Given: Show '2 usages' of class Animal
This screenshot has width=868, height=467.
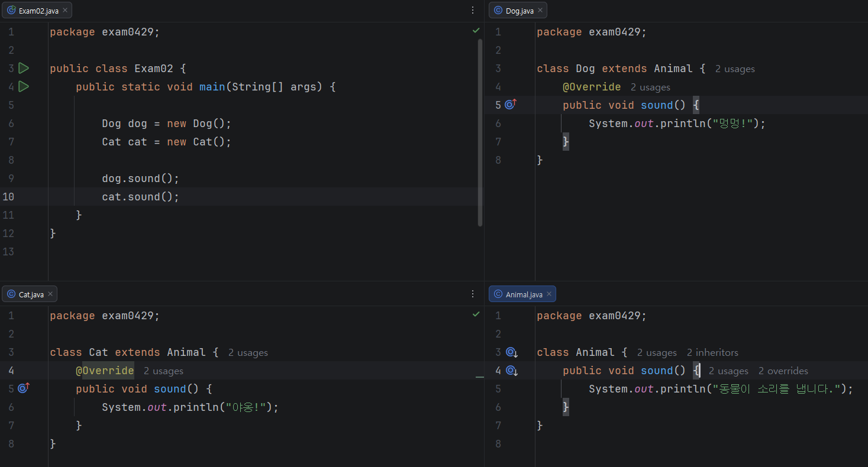Looking at the screenshot, I should click(657, 353).
